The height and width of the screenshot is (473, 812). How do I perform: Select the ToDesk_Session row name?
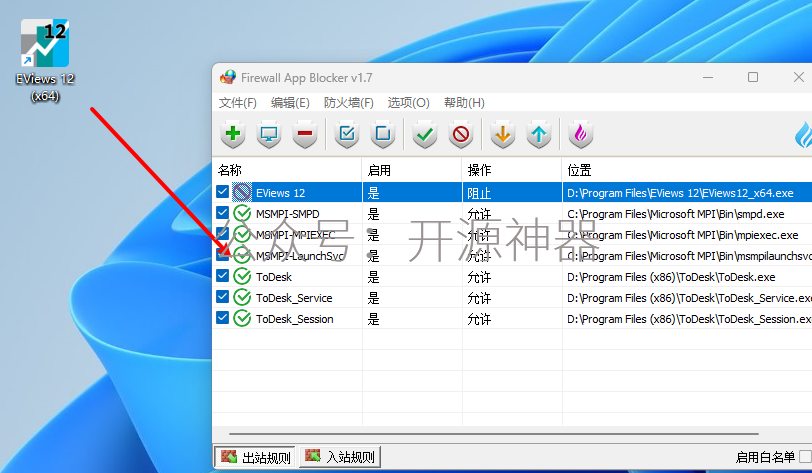tap(295, 319)
